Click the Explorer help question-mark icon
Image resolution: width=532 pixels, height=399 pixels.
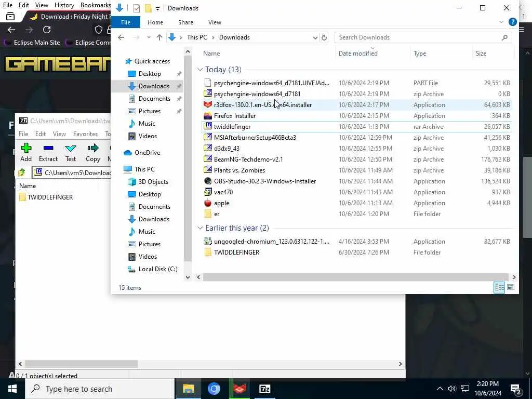512,22
